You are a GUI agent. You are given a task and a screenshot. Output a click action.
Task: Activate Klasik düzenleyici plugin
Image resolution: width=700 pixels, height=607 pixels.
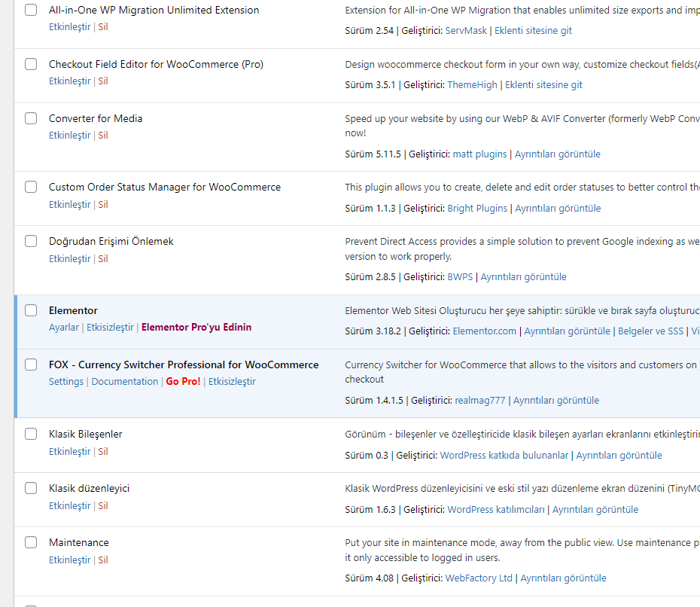[x=70, y=505]
